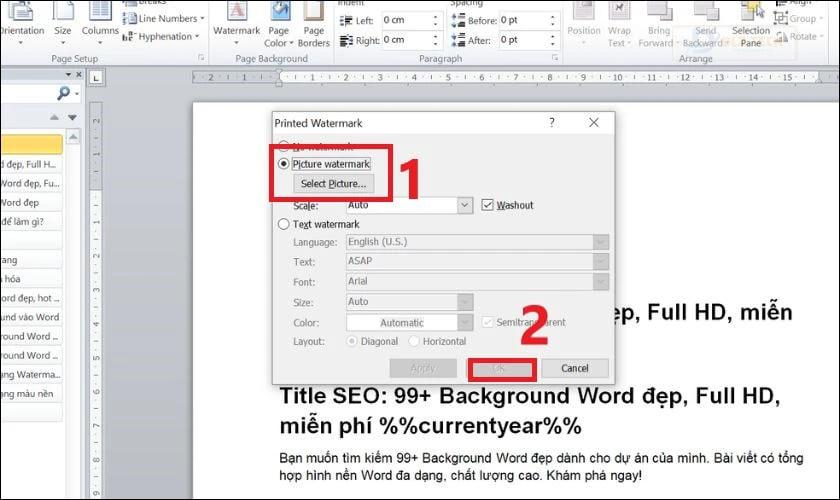The height and width of the screenshot is (500, 840).
Task: Click the Position arrange button
Action: pyautogui.click(x=583, y=24)
